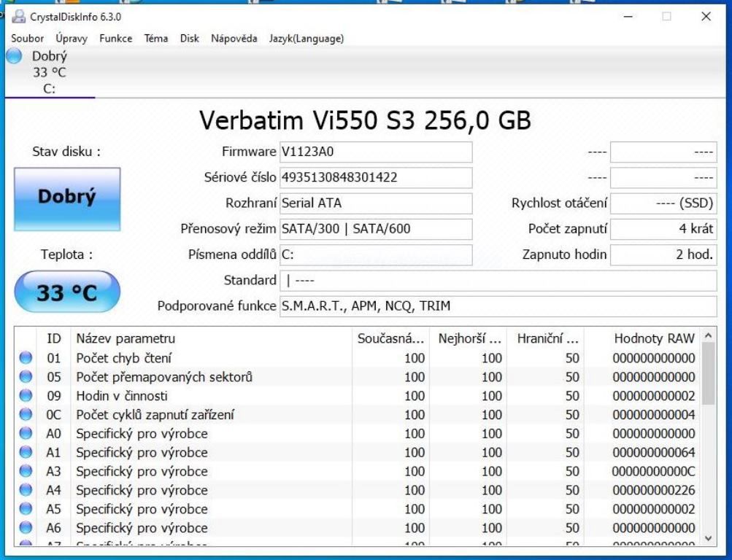Image resolution: width=732 pixels, height=560 pixels.
Task: Open the Nápověda menu
Action: click(234, 39)
